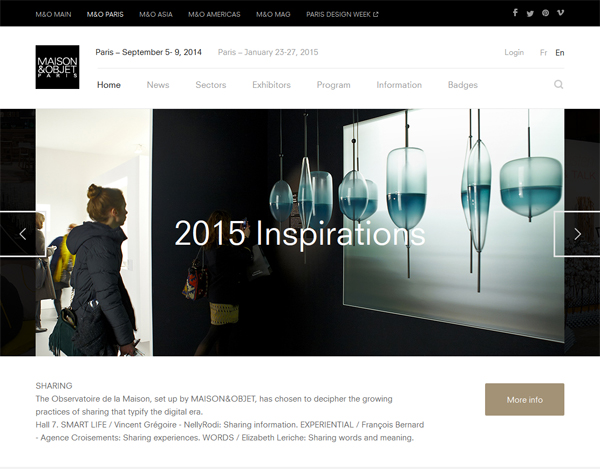Open the Vimeo social icon
This screenshot has height=469, width=600.
coord(560,13)
